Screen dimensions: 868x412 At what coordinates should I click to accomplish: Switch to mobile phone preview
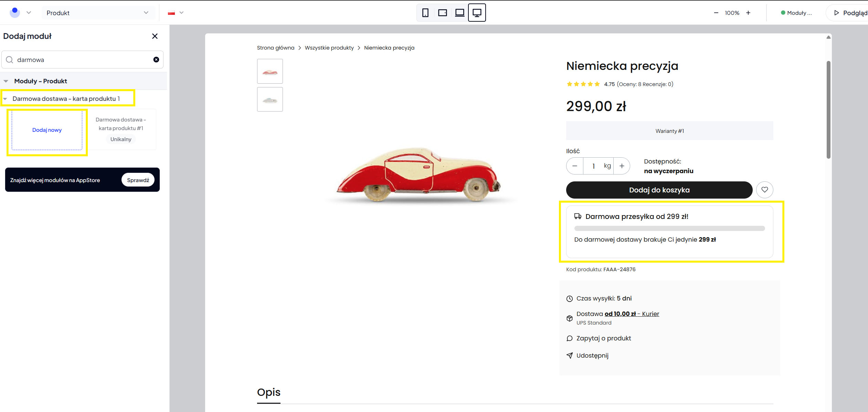click(425, 13)
